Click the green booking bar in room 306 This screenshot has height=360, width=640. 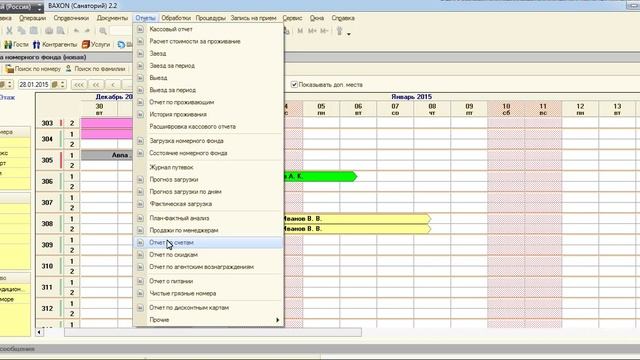click(x=320, y=176)
